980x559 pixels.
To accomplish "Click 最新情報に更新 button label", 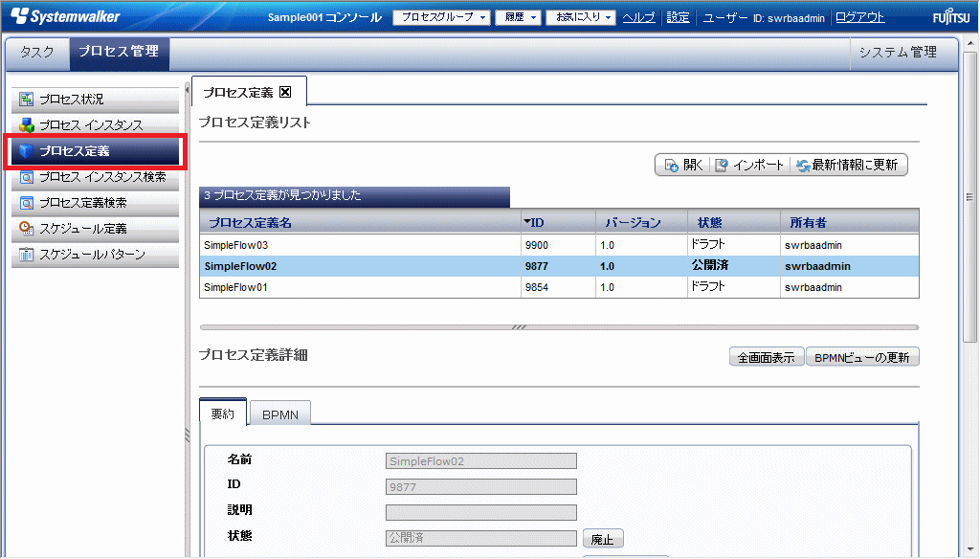I will coord(855,165).
